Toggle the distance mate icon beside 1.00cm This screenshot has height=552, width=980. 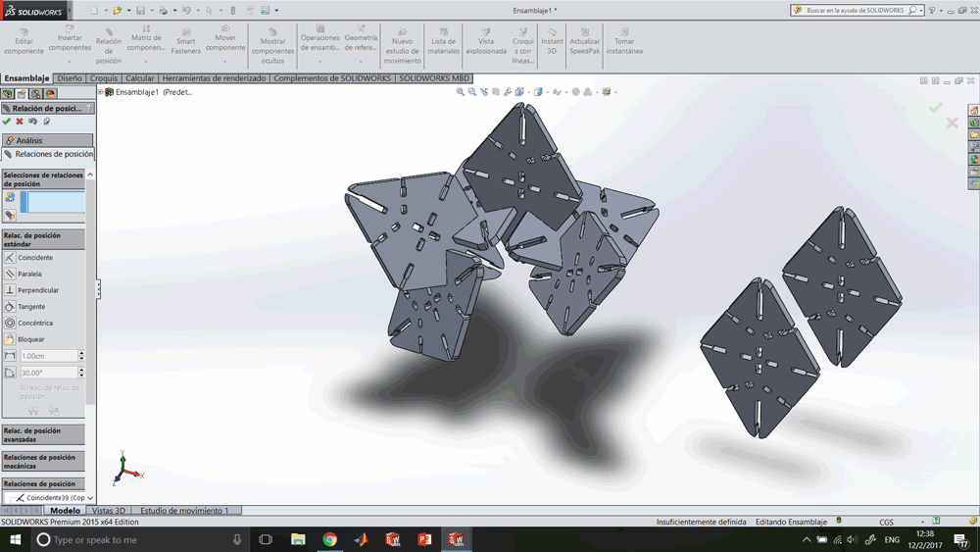[x=10, y=356]
